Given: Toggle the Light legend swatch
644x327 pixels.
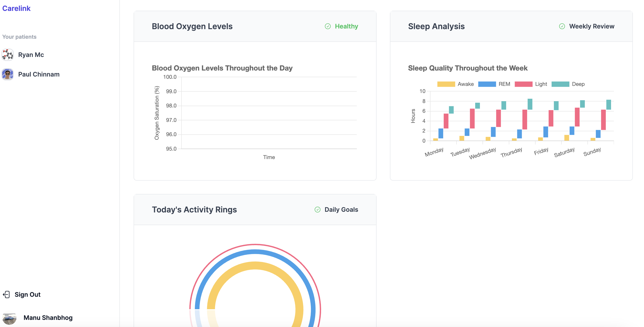Looking at the screenshot, I should [524, 84].
